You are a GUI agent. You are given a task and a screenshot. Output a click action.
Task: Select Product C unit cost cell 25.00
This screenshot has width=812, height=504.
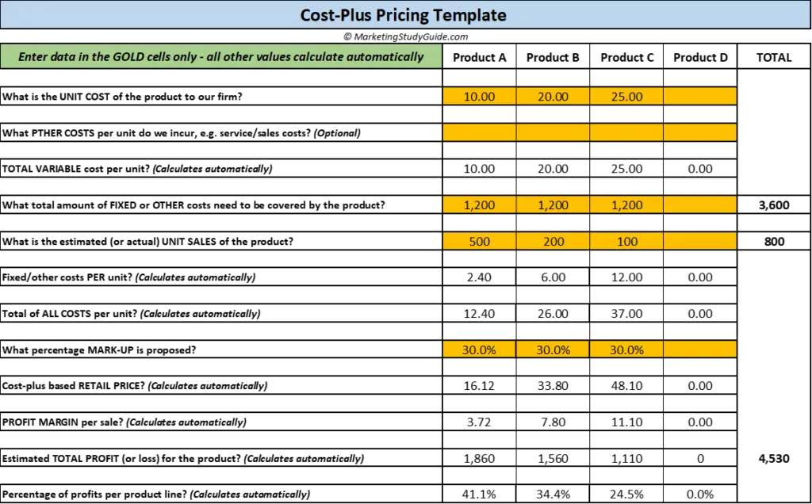626,96
